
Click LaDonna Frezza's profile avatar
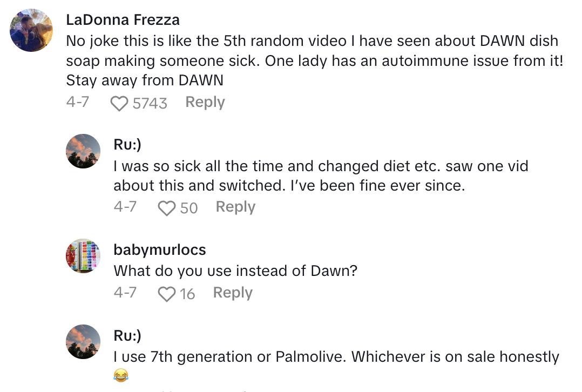[x=31, y=29]
